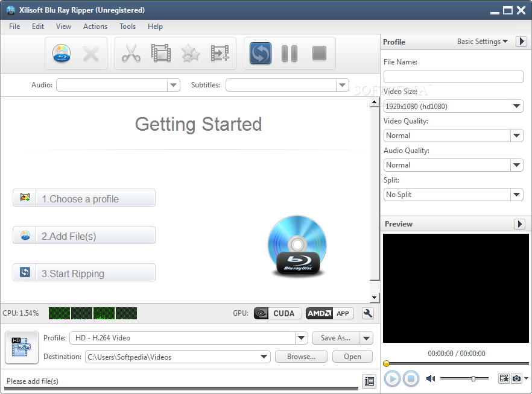The image size is (532, 394).
Task: Toggle AMD APP GPU acceleration
Action: (329, 313)
